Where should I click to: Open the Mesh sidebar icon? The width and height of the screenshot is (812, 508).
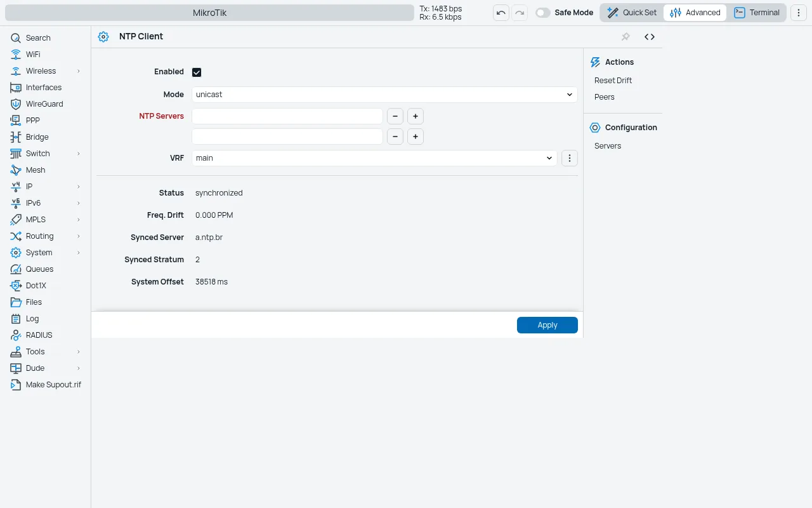[16, 170]
